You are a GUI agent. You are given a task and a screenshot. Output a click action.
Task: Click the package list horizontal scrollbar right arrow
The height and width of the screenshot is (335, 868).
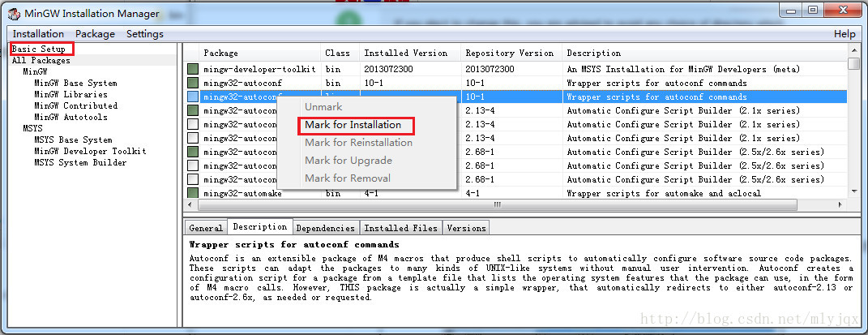840,204
